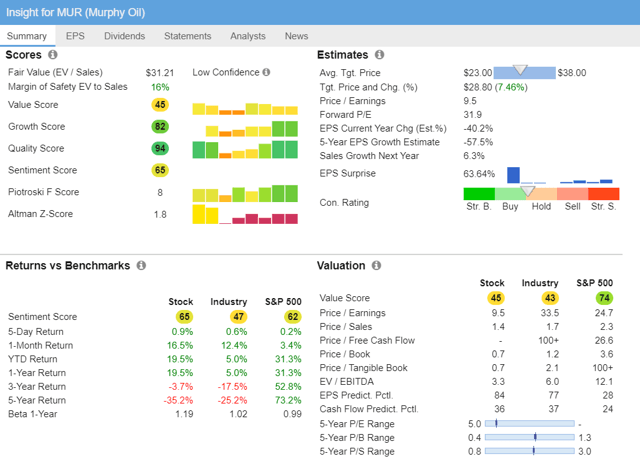
Task: Click the Margin of Safety 16% value
Action: pos(160,87)
